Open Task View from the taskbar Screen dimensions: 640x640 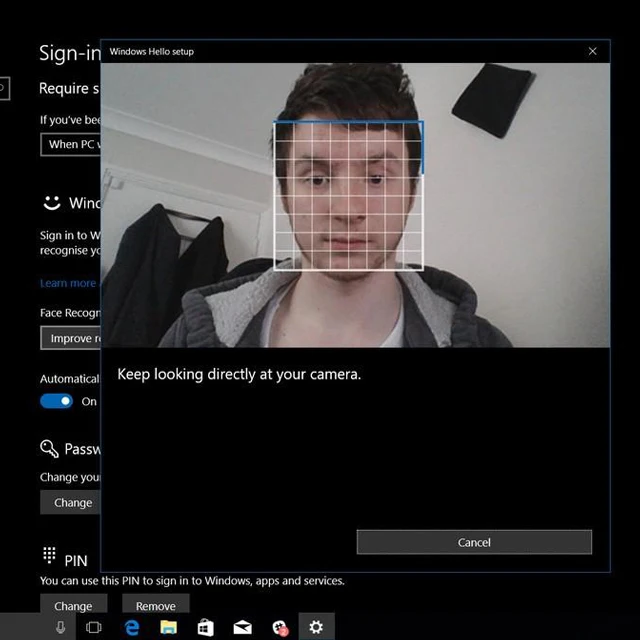(x=93, y=627)
